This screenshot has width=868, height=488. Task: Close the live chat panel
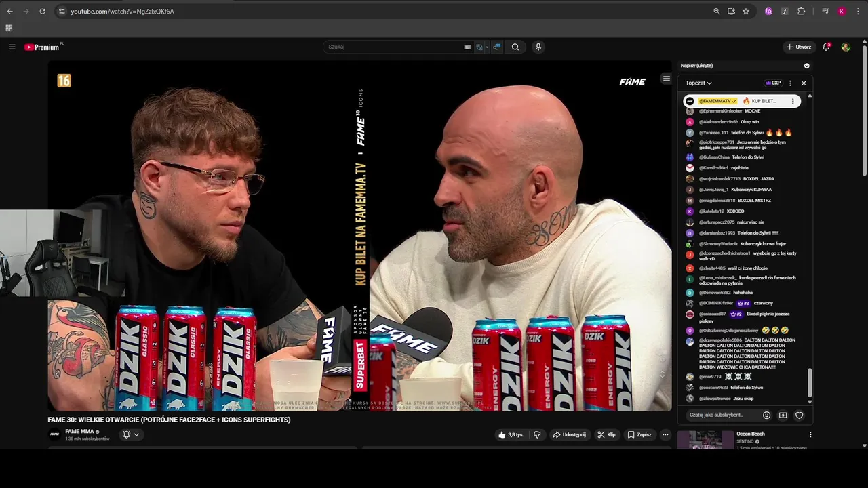coord(804,83)
